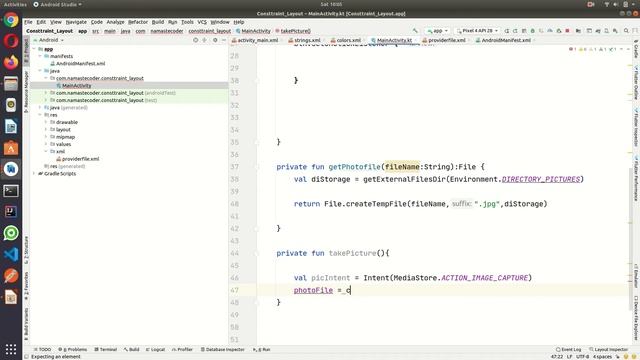This screenshot has height=360, width=640.
Task: Open the Logcat tool window
Action: pyautogui.click(x=156, y=350)
